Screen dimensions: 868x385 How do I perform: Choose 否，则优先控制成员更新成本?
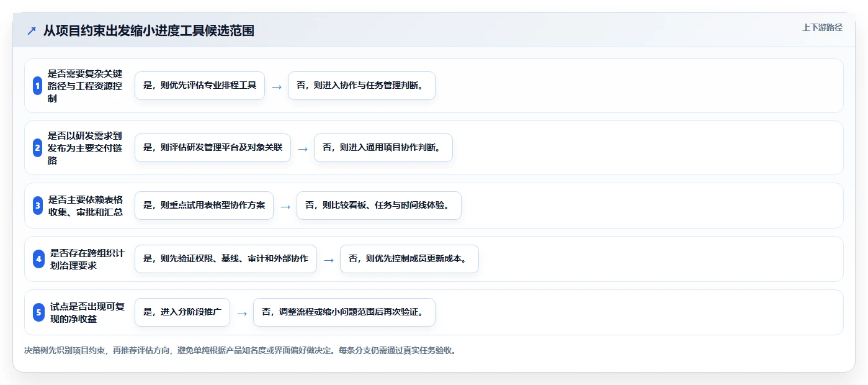[x=409, y=259]
